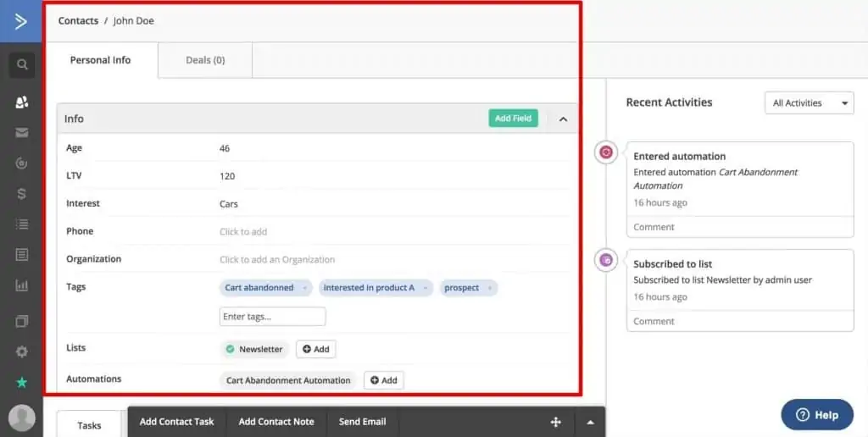
Task: Switch to the Deals (0) tab
Action: 205,60
